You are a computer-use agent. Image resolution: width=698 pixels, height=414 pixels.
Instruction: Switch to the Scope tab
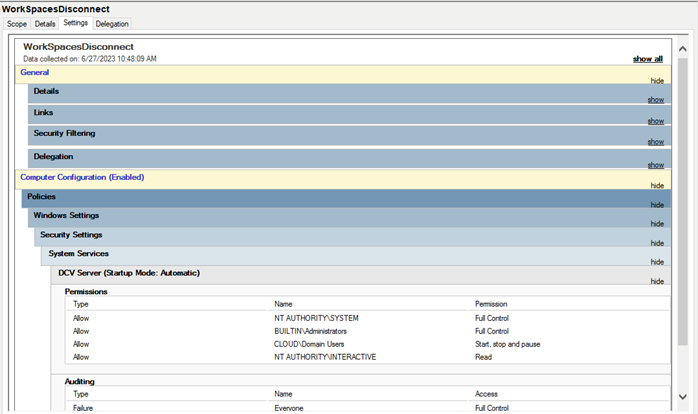tap(17, 23)
